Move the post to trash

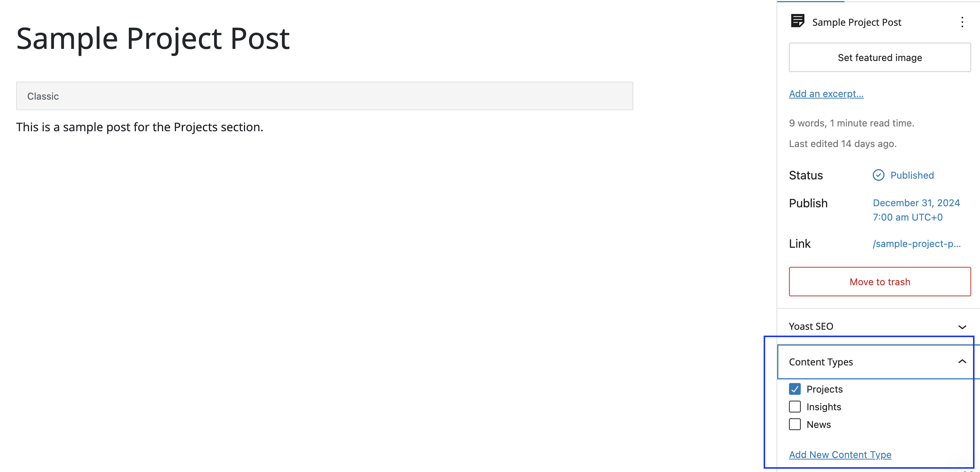tap(880, 282)
